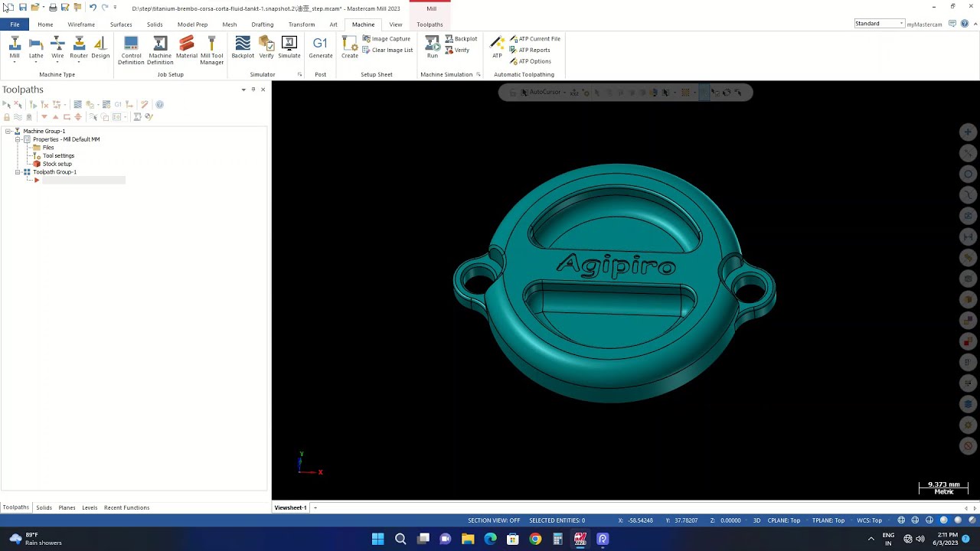Choose the Wire machine type
Screen dimensions: 980x551
click(57, 48)
